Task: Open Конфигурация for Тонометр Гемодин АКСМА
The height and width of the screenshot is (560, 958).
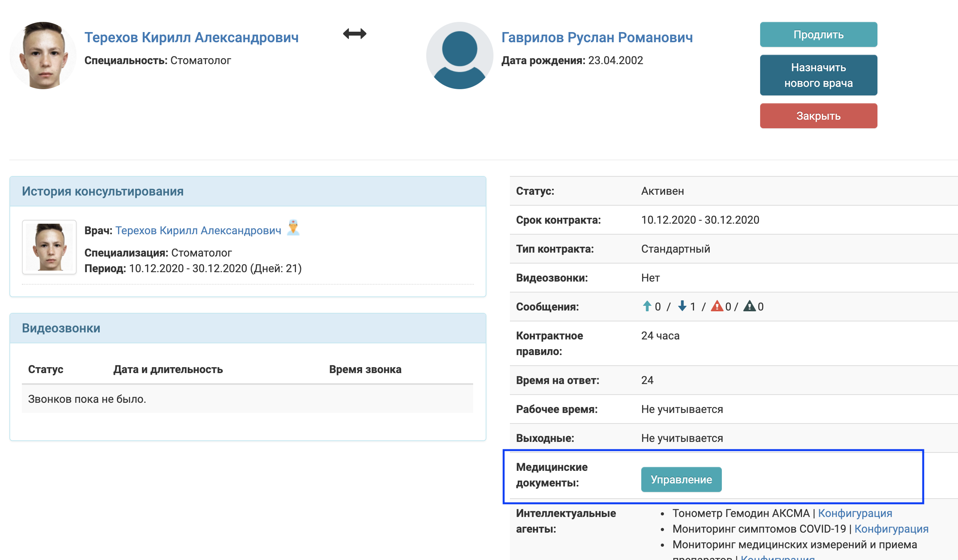Action: [x=855, y=513]
